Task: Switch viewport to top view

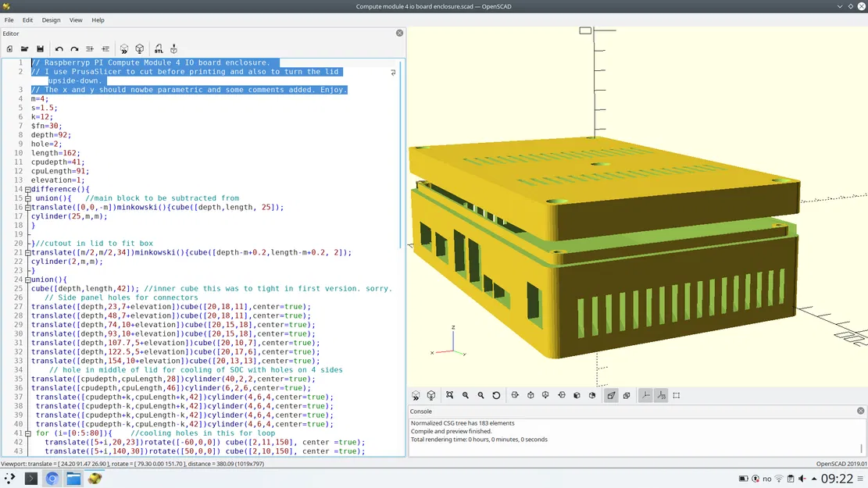Action: [531, 395]
